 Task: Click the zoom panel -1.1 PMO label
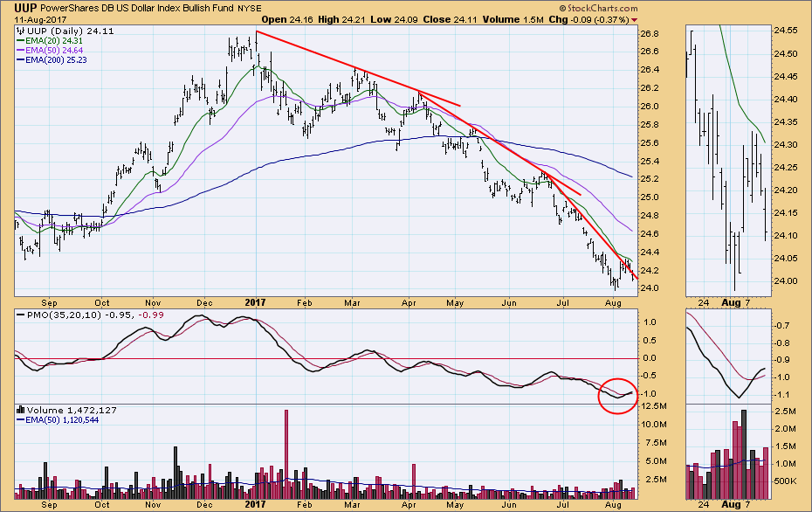click(782, 394)
